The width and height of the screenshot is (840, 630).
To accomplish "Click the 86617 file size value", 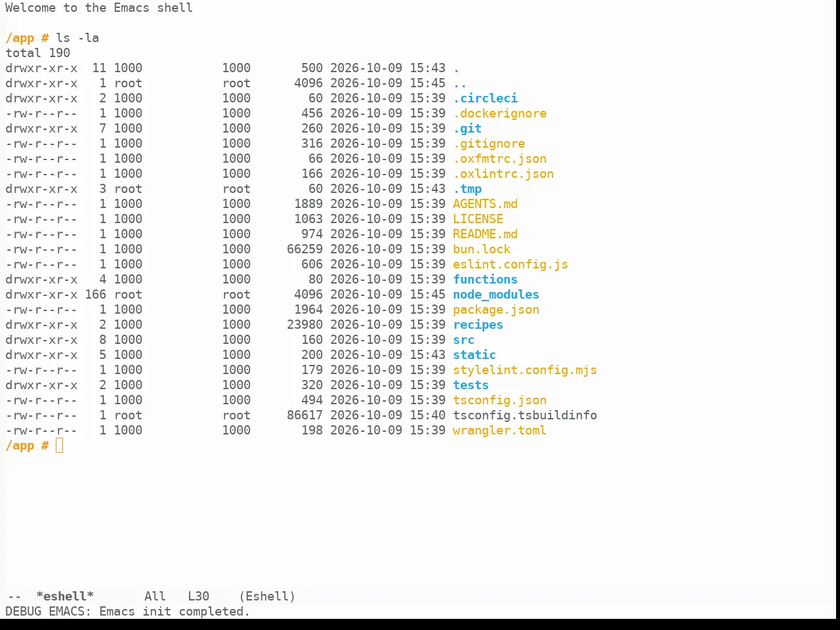I will click(304, 415).
